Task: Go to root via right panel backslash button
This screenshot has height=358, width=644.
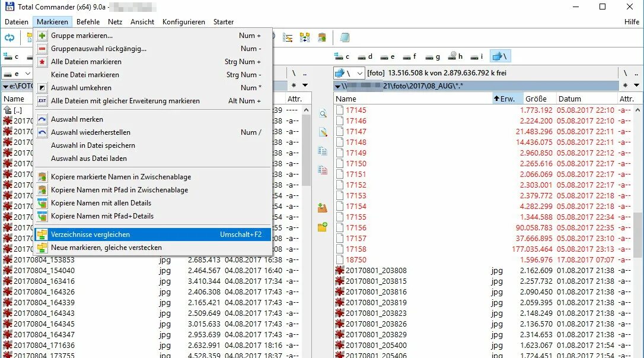Action: (x=625, y=73)
